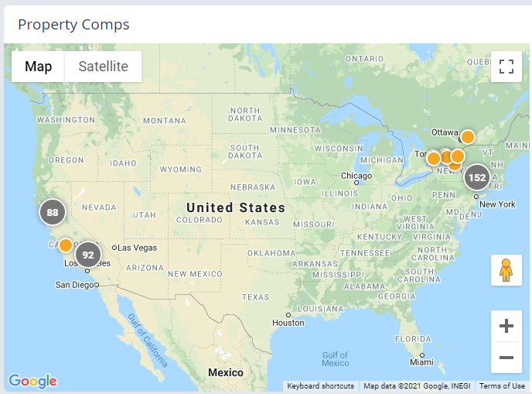Click the Houston city label
The image size is (532, 394).
pos(288,323)
